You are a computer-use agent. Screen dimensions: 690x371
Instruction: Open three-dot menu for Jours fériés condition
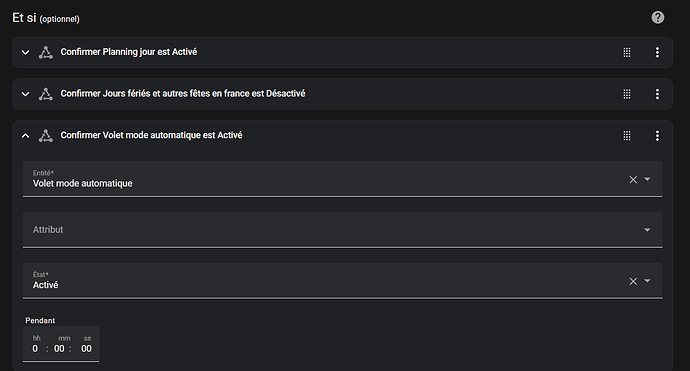point(657,94)
